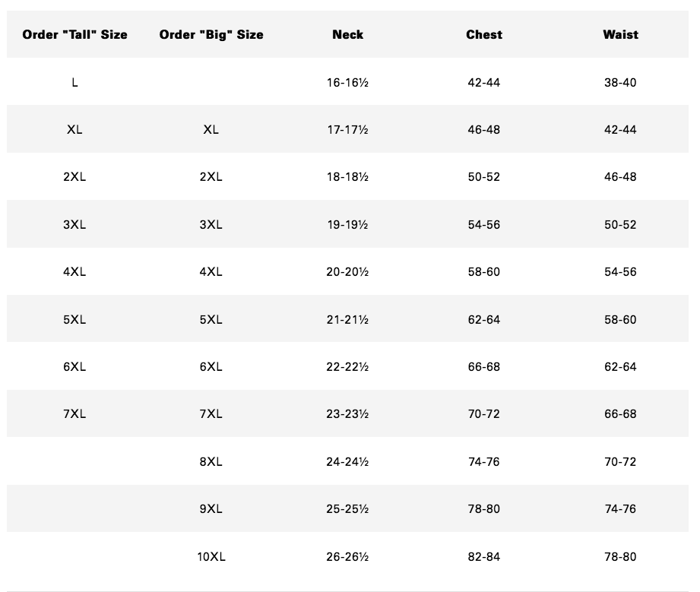The height and width of the screenshot is (592, 700).
Task: Select waist measurement 38-40
Action: tap(620, 82)
